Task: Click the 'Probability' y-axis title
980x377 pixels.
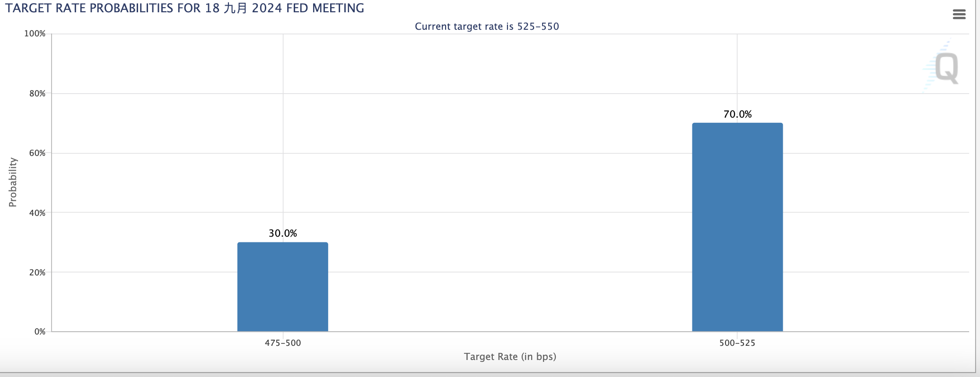Action: coord(13,182)
